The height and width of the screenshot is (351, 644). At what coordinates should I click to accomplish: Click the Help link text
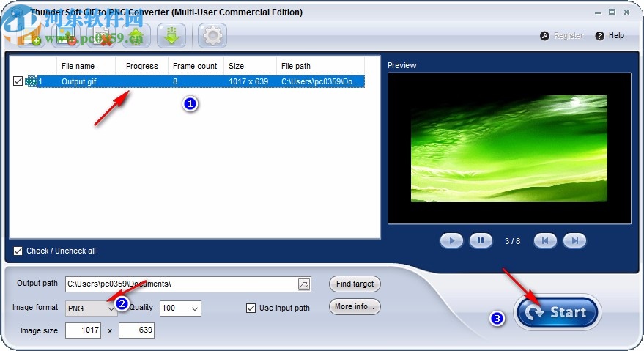coord(616,36)
